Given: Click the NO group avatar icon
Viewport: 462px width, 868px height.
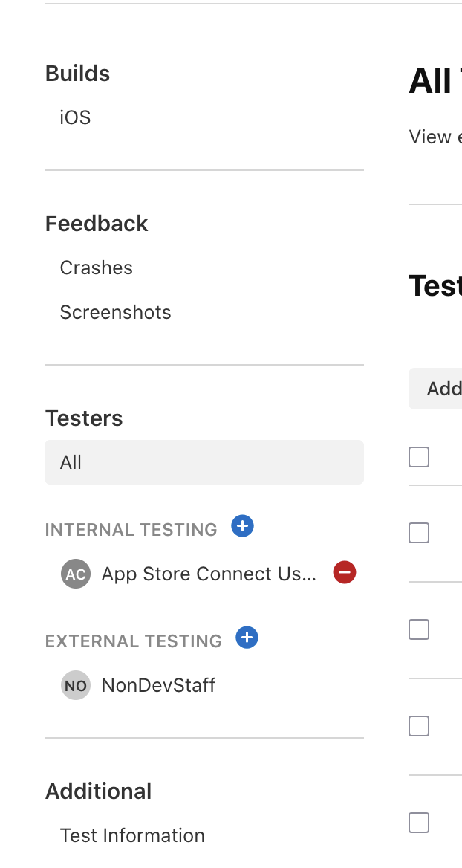Looking at the screenshot, I should tap(76, 686).
